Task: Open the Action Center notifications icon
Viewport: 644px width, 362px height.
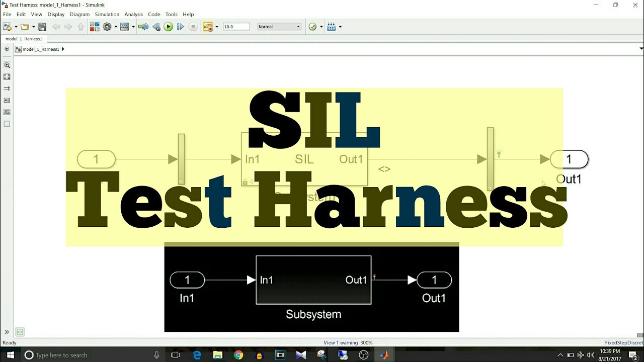Action: tap(633, 355)
